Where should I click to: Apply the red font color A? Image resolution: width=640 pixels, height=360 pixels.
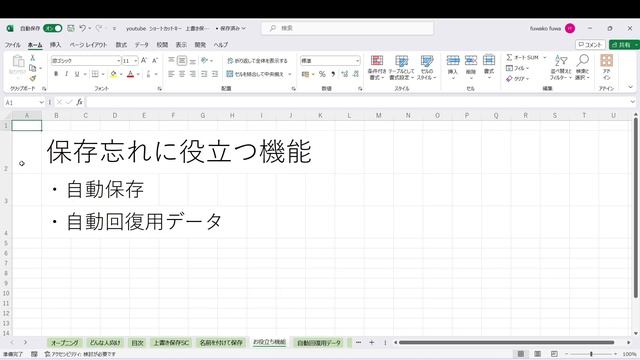pyautogui.click(x=130, y=74)
